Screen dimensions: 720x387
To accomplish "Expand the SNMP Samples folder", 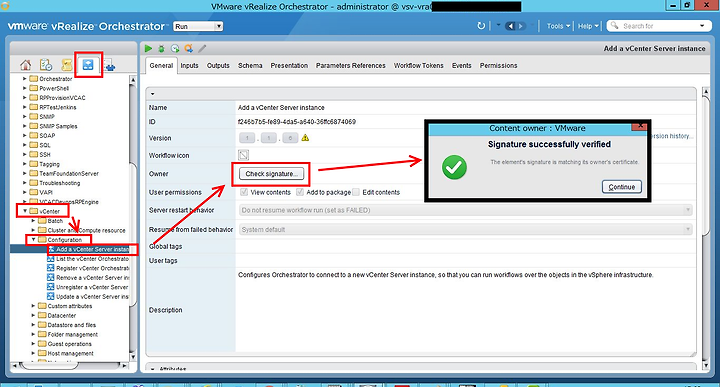I will tap(25, 126).
